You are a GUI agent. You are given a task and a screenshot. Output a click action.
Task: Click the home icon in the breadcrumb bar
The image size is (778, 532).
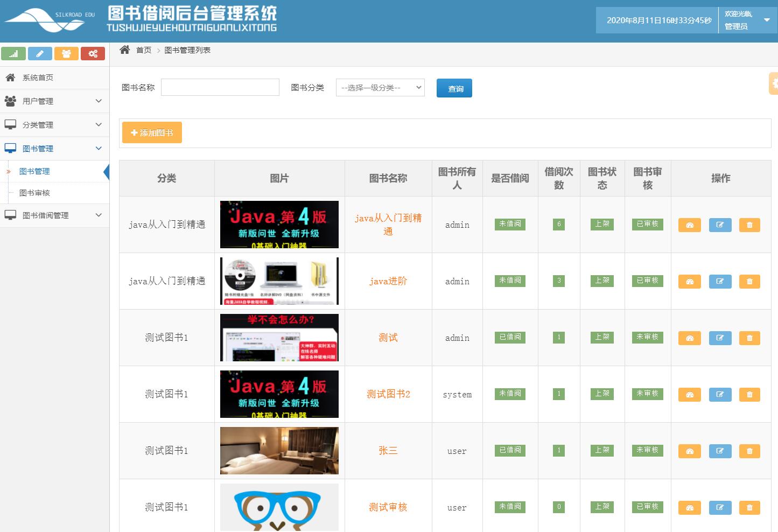(124, 49)
